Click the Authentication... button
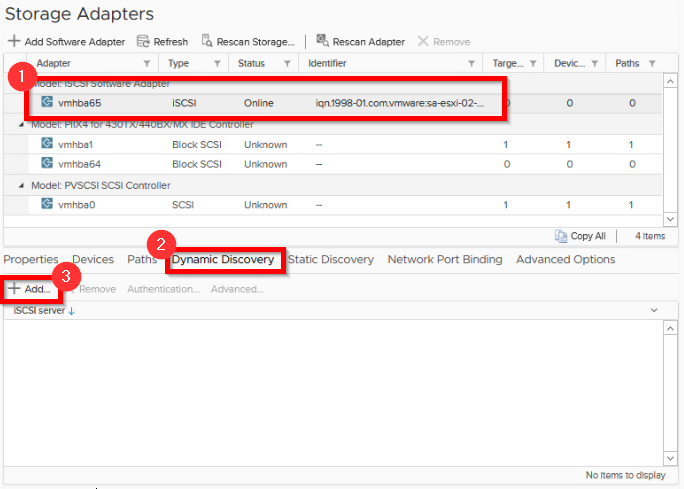 pos(164,289)
